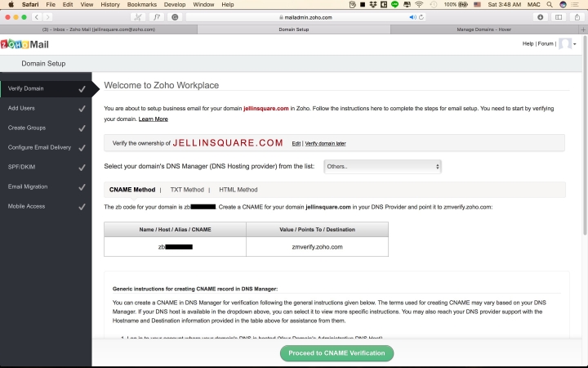Click the extension icon with letter f
The width and height of the screenshot is (588, 368).
point(156,17)
